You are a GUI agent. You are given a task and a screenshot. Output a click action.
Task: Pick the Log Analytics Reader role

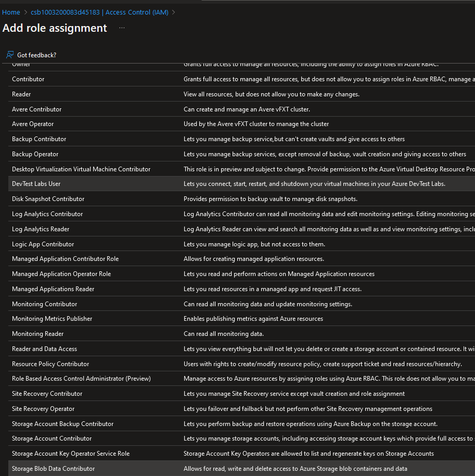[41, 229]
